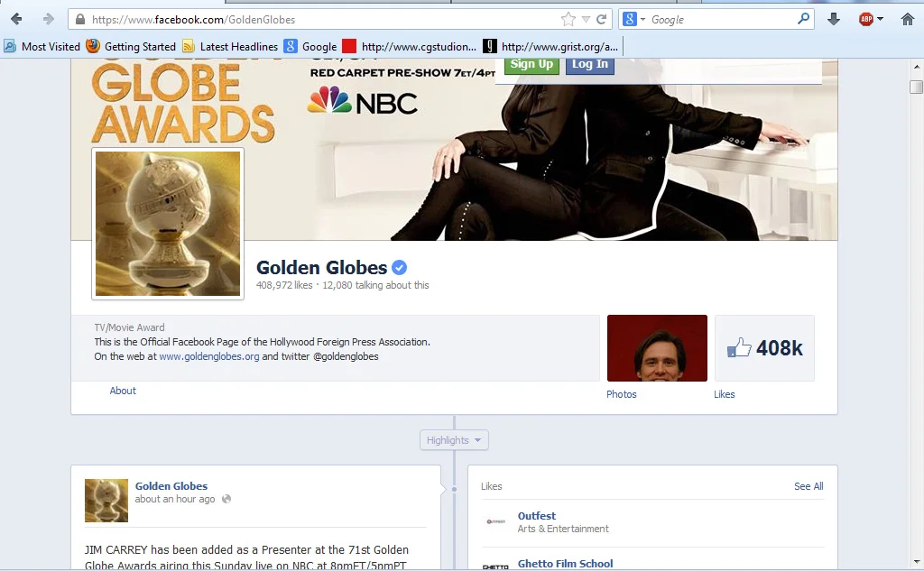924x571 pixels.
Task: Open the Latest Headlines feed bookmark
Action: click(230, 47)
